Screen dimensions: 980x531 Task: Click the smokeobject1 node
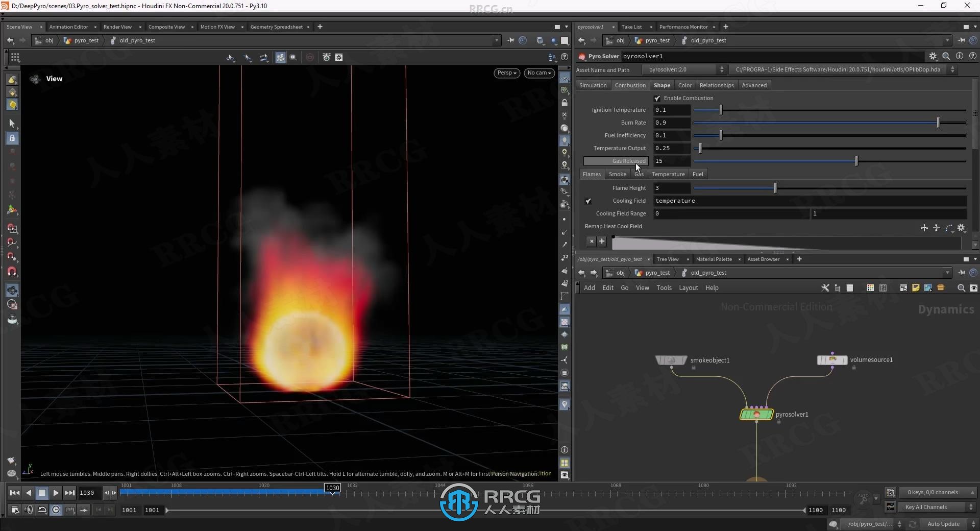(x=671, y=360)
